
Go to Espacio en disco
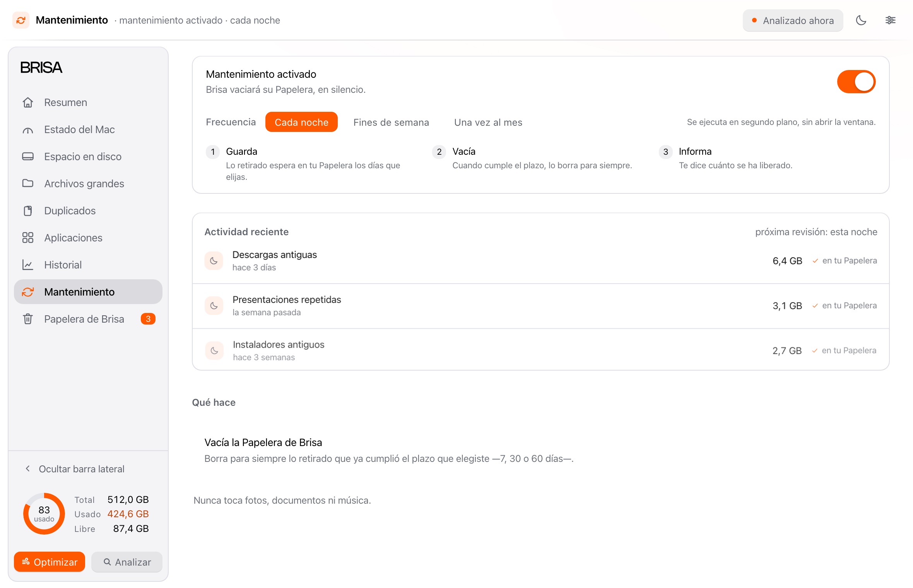pos(88,157)
